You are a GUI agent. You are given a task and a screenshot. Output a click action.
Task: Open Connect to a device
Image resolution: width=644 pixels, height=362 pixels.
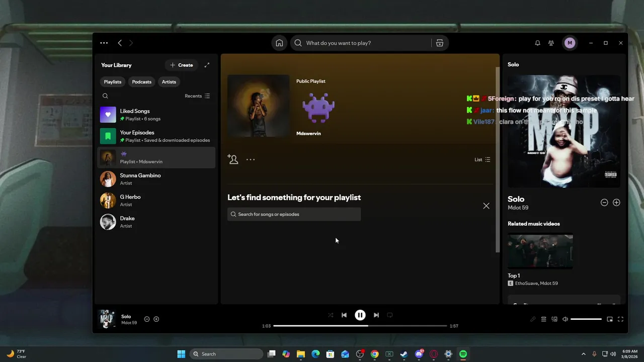tap(554, 319)
